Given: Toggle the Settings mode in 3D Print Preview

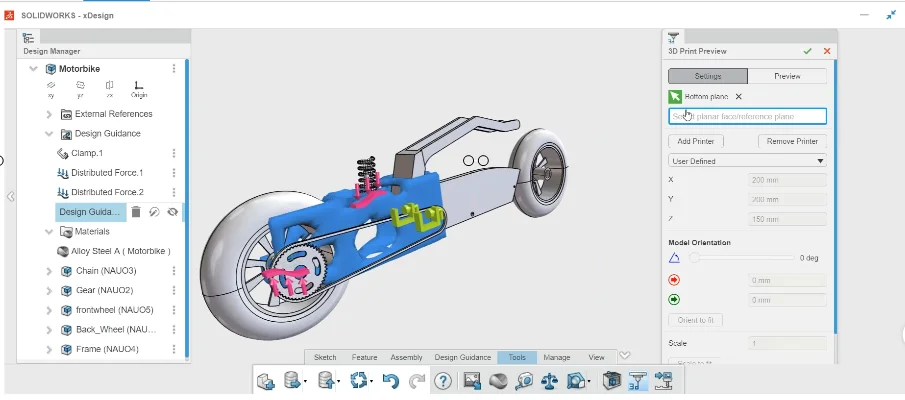Looking at the screenshot, I should (x=707, y=76).
